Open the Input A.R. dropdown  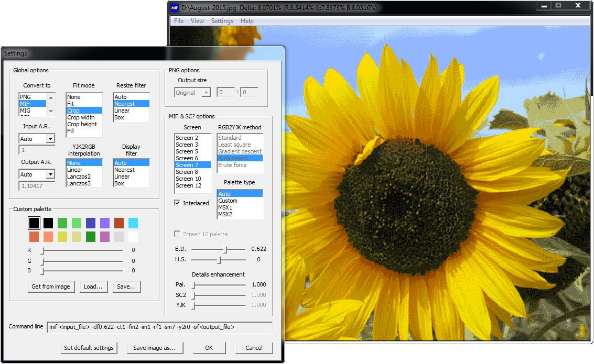click(50, 139)
